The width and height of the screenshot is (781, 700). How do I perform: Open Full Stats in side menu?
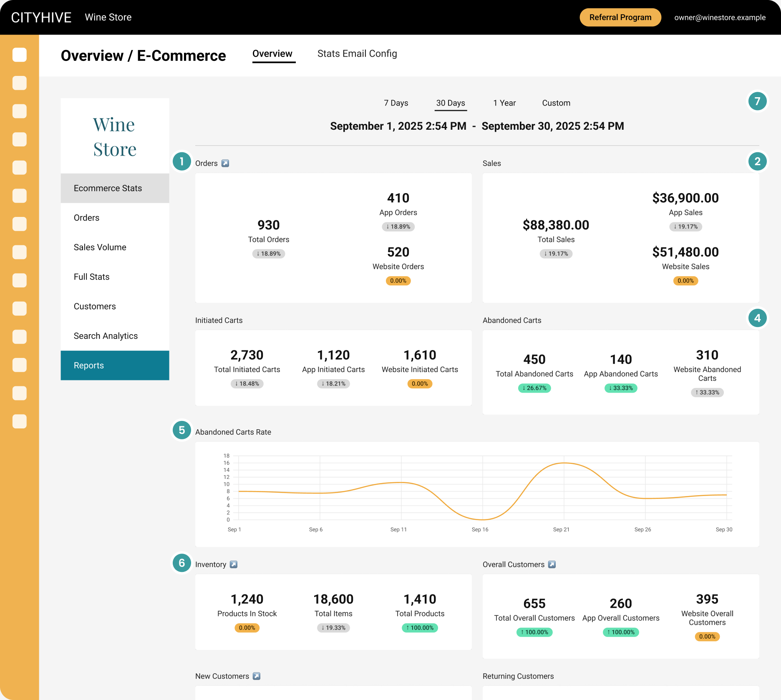point(115,277)
